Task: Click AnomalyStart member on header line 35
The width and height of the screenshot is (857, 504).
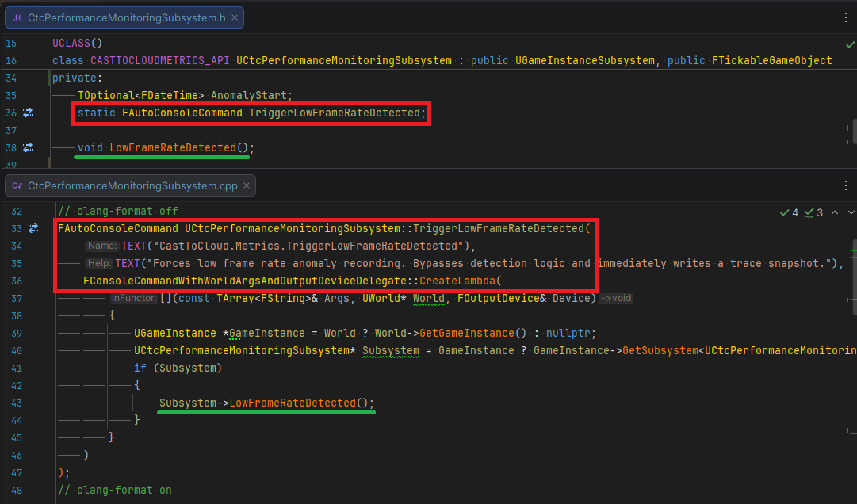Action: (x=249, y=95)
